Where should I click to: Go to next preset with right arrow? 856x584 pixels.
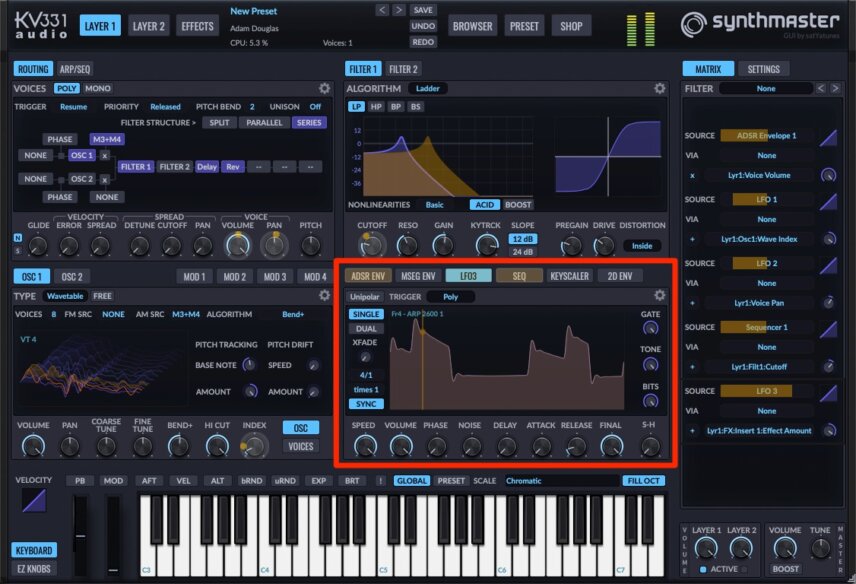(399, 10)
